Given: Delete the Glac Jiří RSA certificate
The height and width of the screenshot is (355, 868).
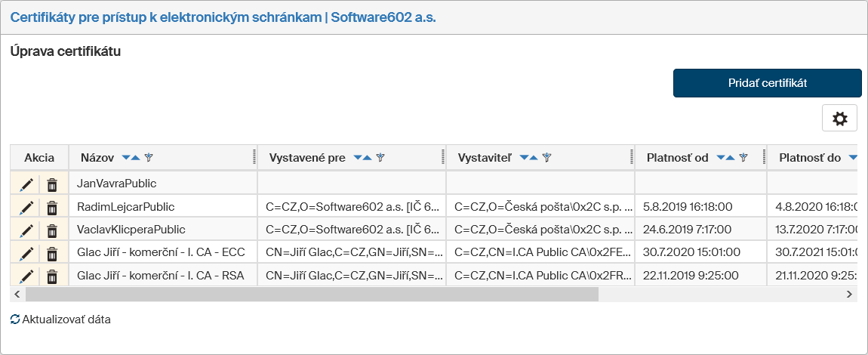Looking at the screenshot, I should click(52, 276).
